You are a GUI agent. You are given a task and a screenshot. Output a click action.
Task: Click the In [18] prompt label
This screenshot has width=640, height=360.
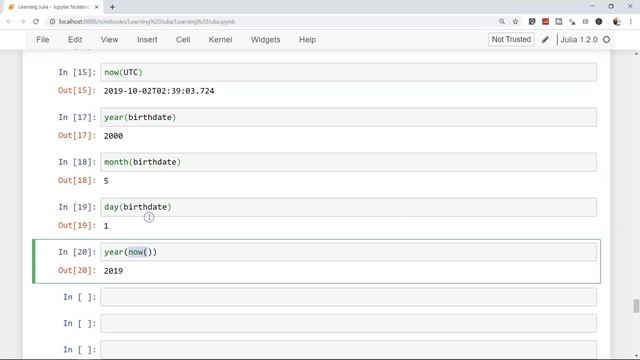point(77,162)
